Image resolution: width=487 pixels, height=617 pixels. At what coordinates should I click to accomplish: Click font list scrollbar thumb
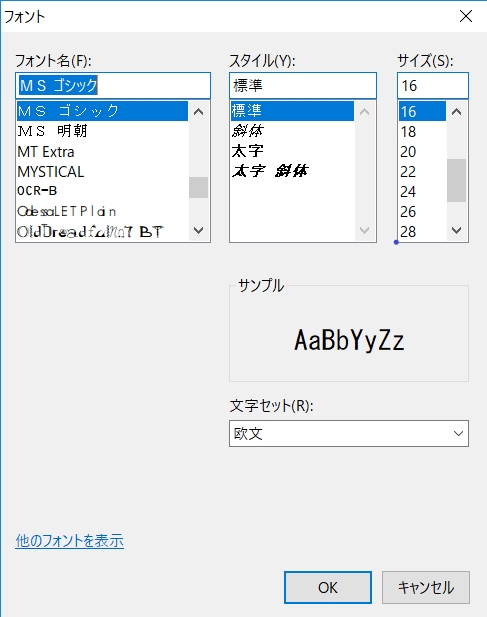(199, 187)
